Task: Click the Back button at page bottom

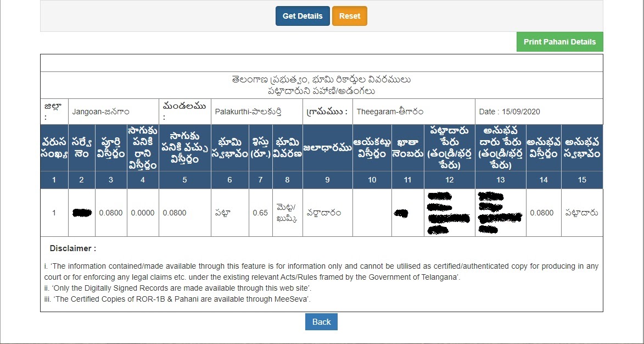Action: 321,321
